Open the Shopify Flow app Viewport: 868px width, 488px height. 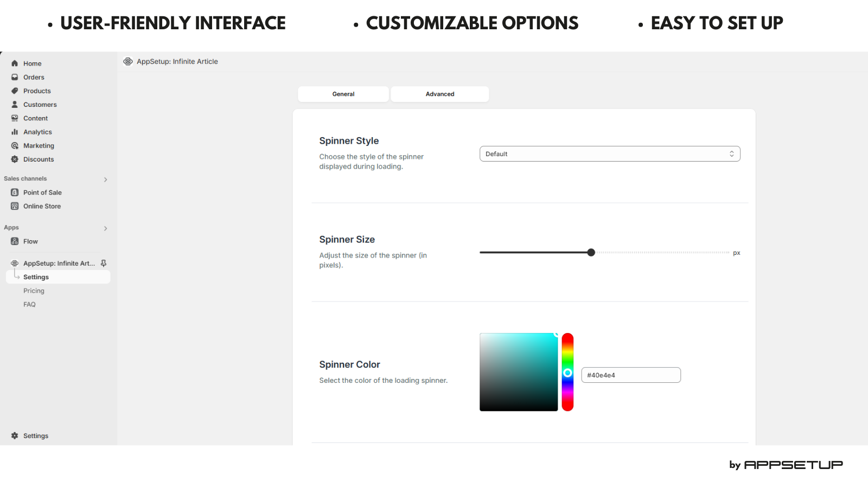(30, 241)
